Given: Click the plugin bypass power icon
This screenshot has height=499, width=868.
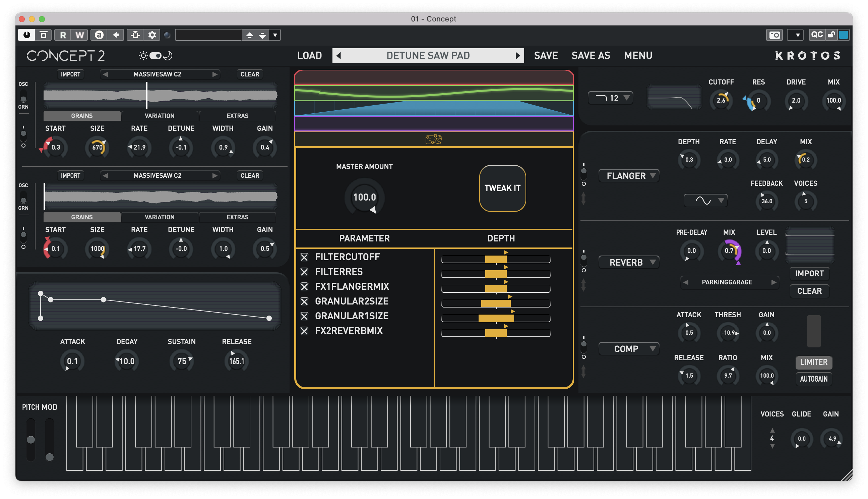Looking at the screenshot, I should coord(26,35).
